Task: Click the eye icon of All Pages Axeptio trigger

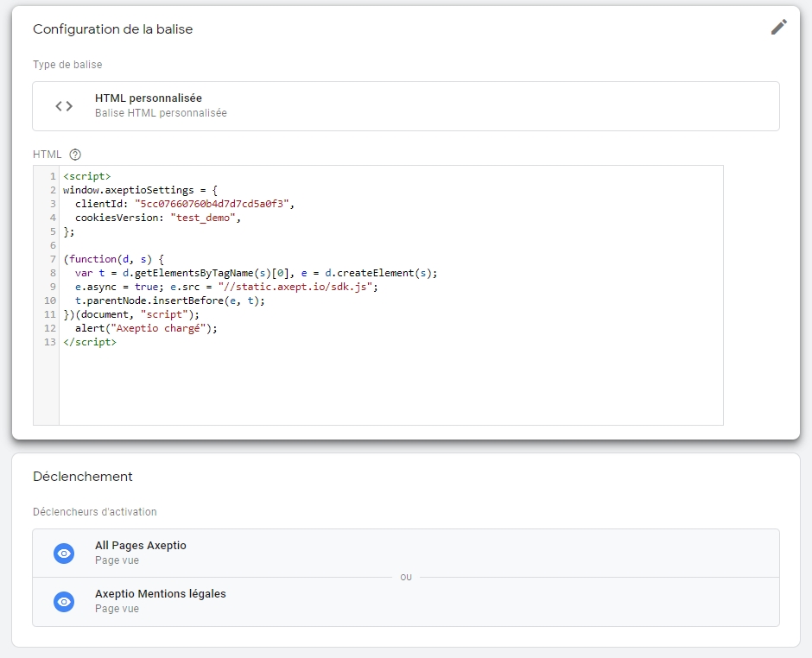Action: [x=64, y=554]
